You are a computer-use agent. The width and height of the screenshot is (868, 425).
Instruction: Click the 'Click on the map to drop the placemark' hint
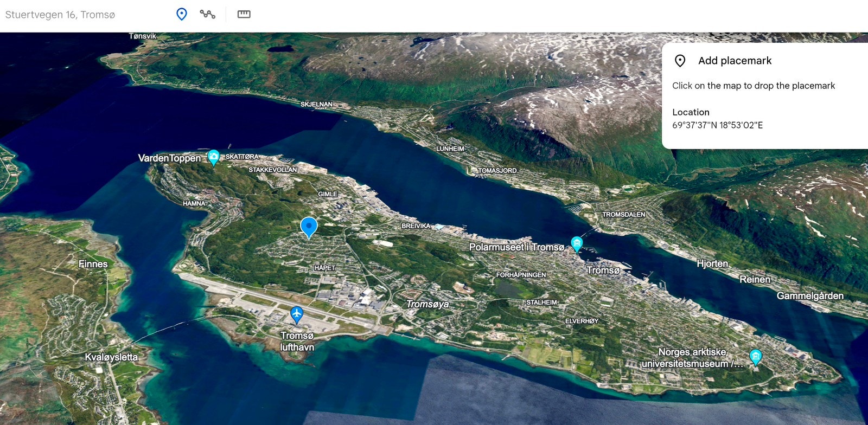pyautogui.click(x=754, y=86)
